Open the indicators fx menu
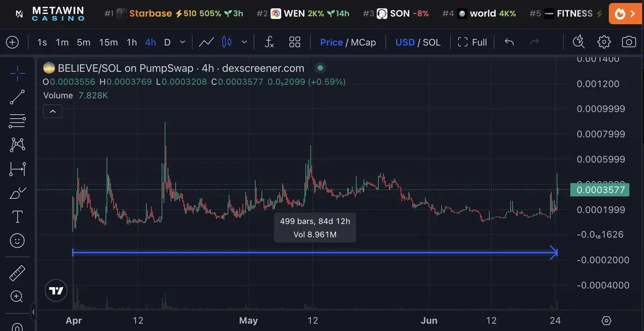 [269, 42]
